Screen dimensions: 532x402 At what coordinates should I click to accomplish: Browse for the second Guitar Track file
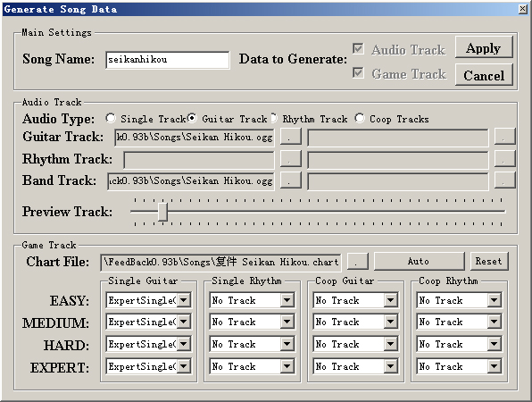[x=505, y=137]
